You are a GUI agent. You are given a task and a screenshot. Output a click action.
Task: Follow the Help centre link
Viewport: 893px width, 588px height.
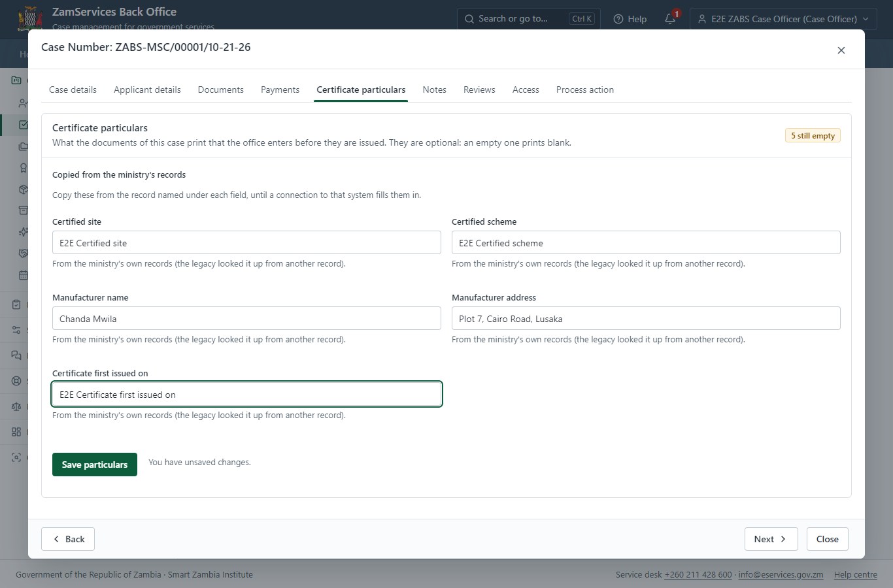coord(856,575)
